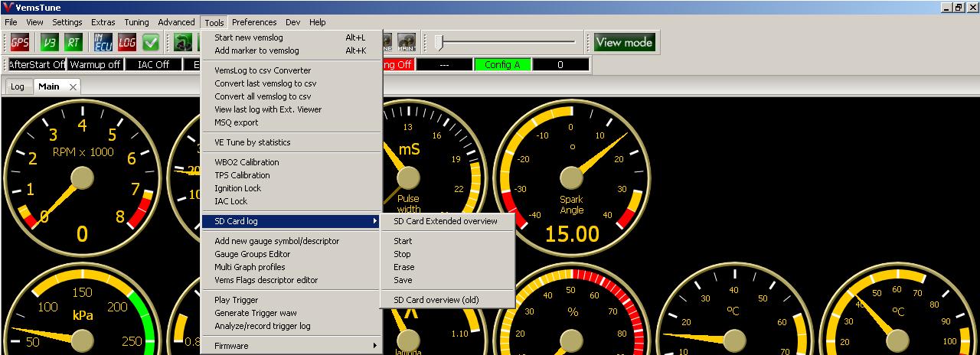Click the IN ECU toolbar icon

coord(104,42)
